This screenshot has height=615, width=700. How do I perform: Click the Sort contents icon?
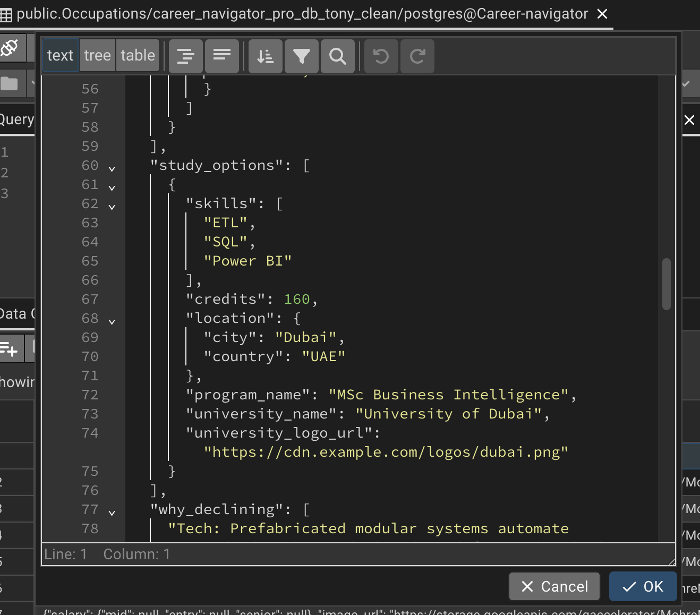tap(266, 56)
